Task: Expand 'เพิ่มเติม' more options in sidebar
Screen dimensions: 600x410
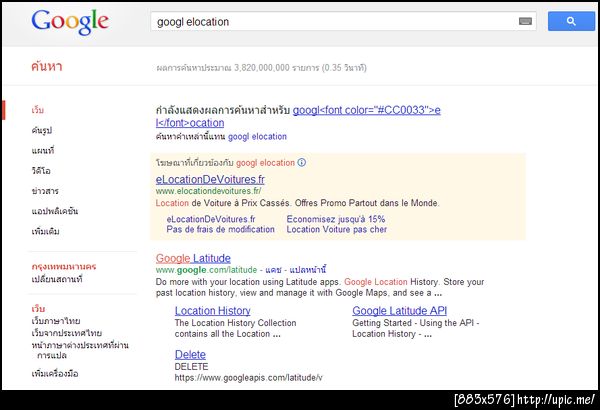Action: tap(46, 231)
